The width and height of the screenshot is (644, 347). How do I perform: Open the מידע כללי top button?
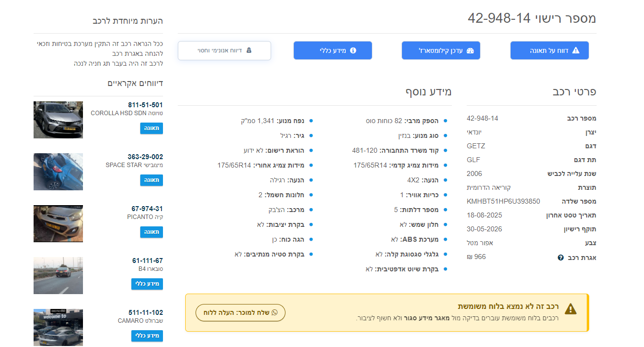tap(332, 50)
